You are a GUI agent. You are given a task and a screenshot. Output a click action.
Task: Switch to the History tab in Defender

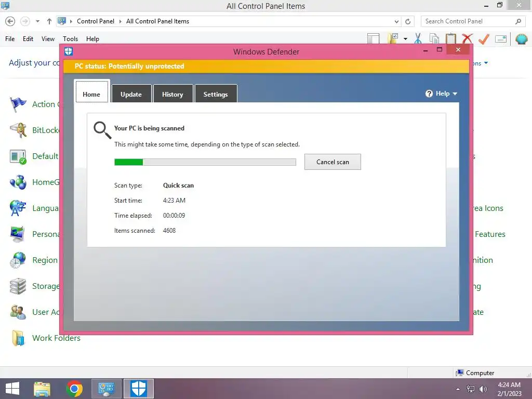pyautogui.click(x=172, y=95)
